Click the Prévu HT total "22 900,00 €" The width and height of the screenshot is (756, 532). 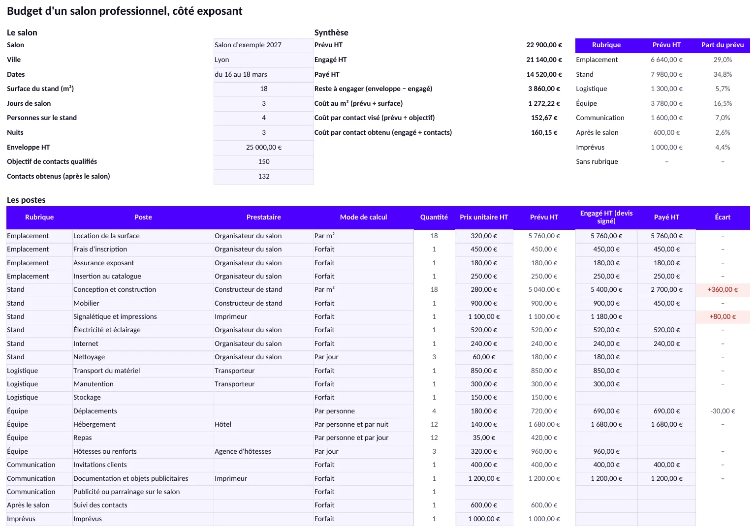click(544, 45)
